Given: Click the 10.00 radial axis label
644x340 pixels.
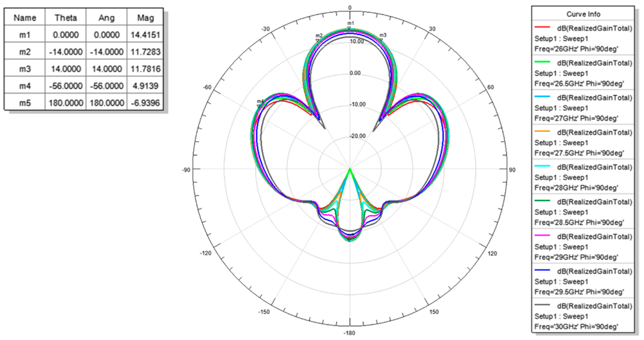Looking at the screenshot, I should (x=357, y=41).
